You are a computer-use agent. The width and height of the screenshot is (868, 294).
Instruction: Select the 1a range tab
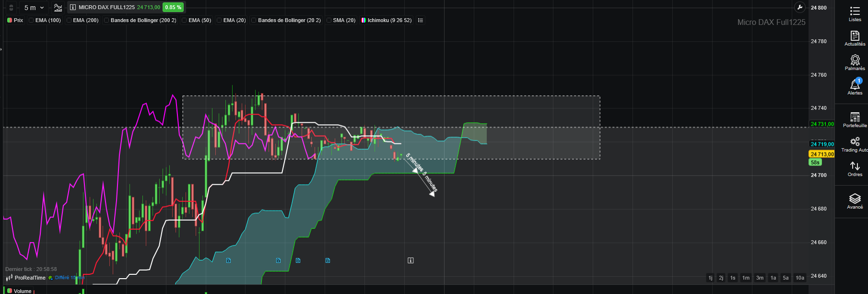pos(773,278)
